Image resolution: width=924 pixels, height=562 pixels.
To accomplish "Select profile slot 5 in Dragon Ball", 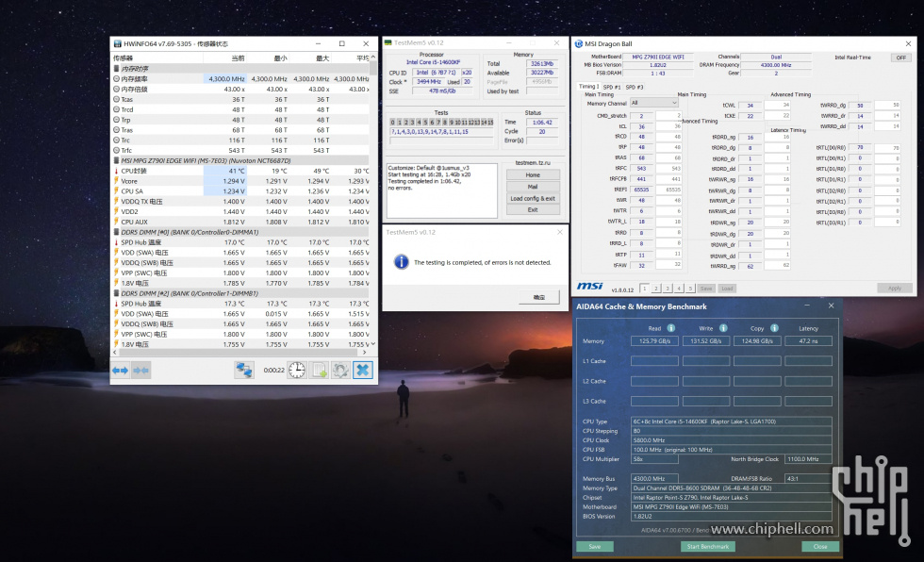I will click(690, 288).
